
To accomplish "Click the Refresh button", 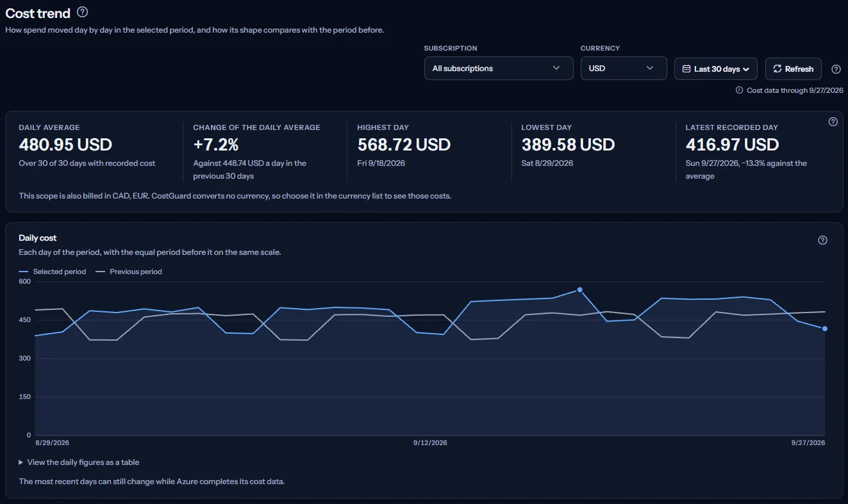I will coord(794,69).
